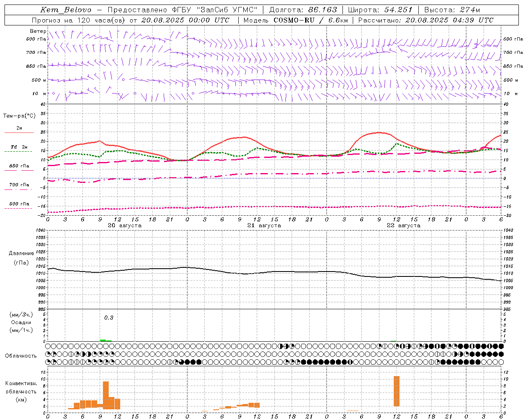Viewport: 525px width, 420px height.
Task: Click the 10 м label left of wind panel
Action: click(39, 94)
